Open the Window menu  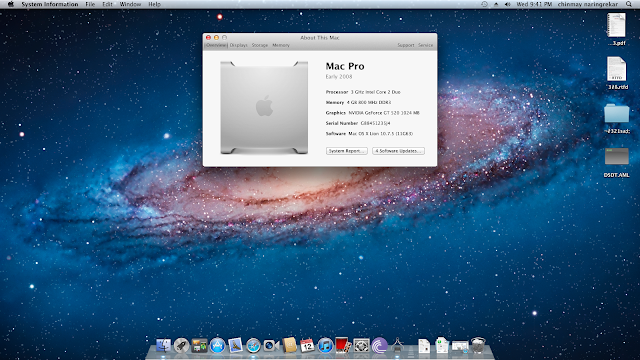pos(130,4)
